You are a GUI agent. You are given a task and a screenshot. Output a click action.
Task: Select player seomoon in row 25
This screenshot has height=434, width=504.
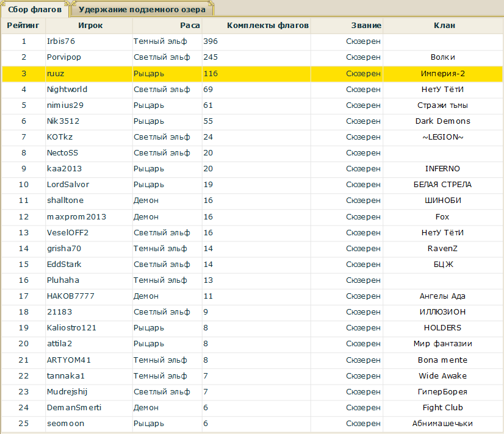click(65, 424)
